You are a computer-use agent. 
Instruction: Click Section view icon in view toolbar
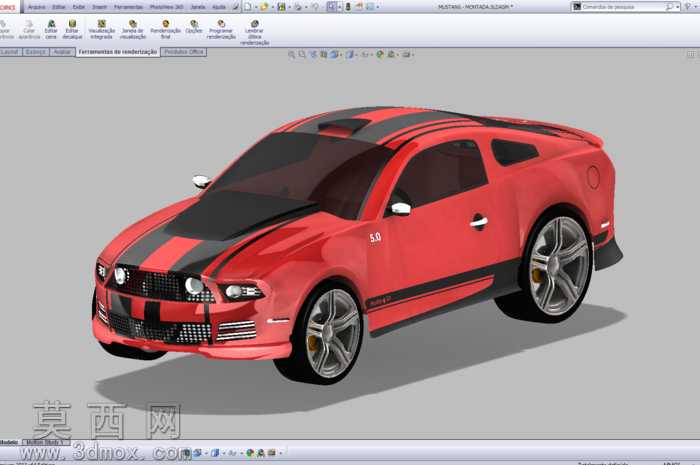click(x=324, y=54)
